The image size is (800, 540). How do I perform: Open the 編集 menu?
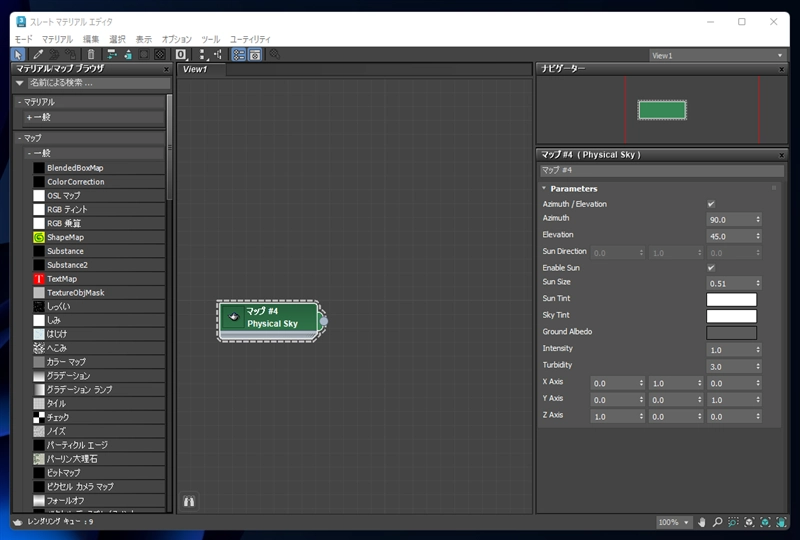(x=91, y=39)
